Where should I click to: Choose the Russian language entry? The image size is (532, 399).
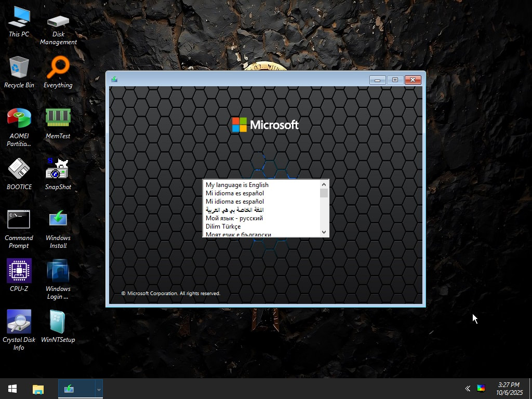pyautogui.click(x=234, y=218)
